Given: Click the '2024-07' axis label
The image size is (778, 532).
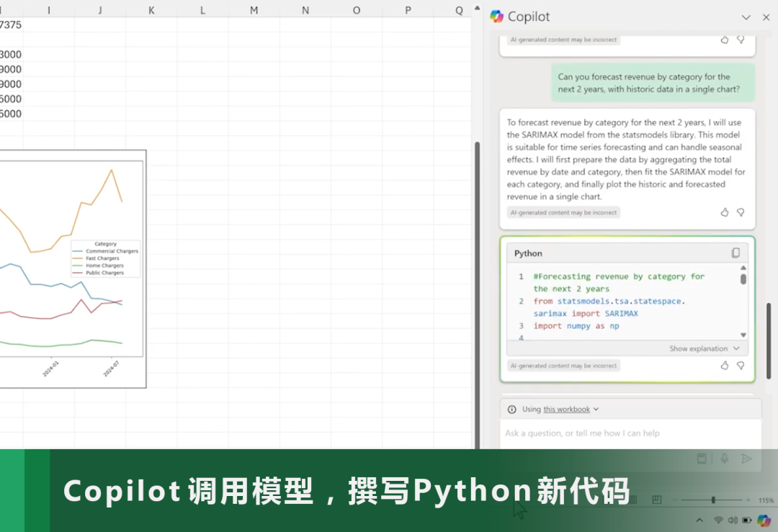Looking at the screenshot, I should tap(111, 369).
